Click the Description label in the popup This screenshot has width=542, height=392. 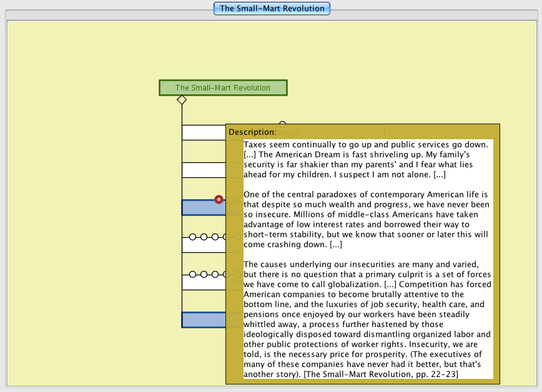click(x=252, y=132)
